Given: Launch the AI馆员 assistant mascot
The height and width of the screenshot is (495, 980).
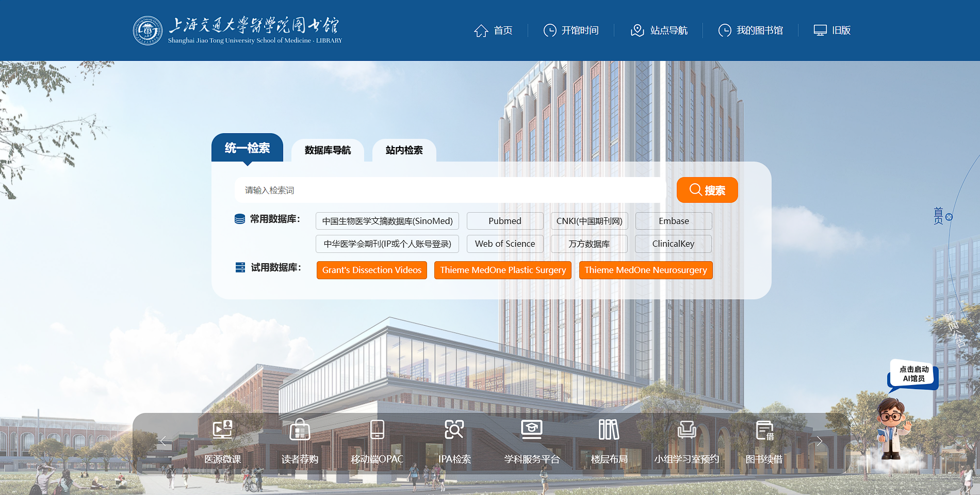Looking at the screenshot, I should [x=892, y=428].
